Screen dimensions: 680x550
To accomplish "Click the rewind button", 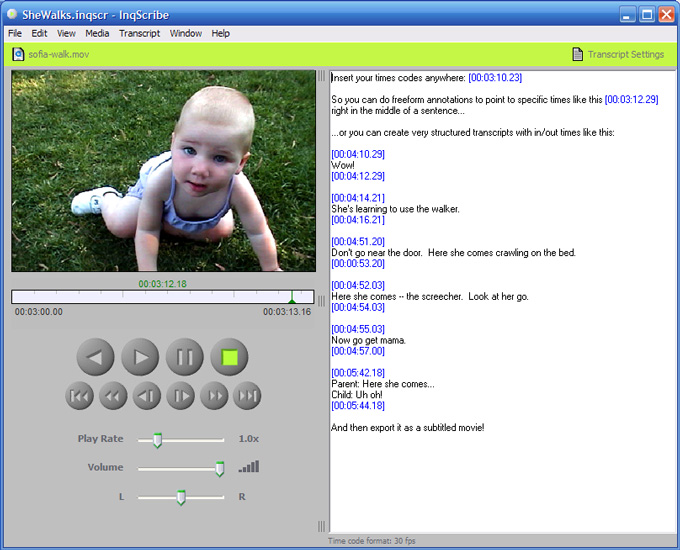I will pos(113,397).
